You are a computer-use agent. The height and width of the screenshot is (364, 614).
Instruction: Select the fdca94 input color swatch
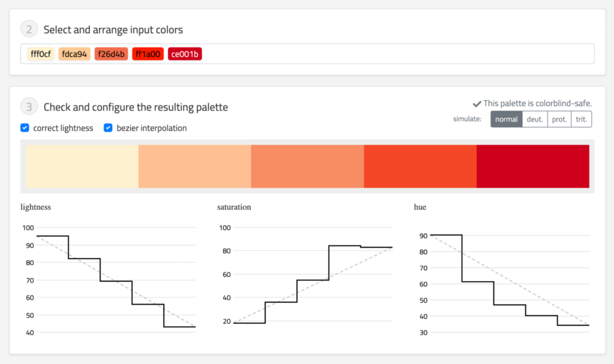point(74,53)
